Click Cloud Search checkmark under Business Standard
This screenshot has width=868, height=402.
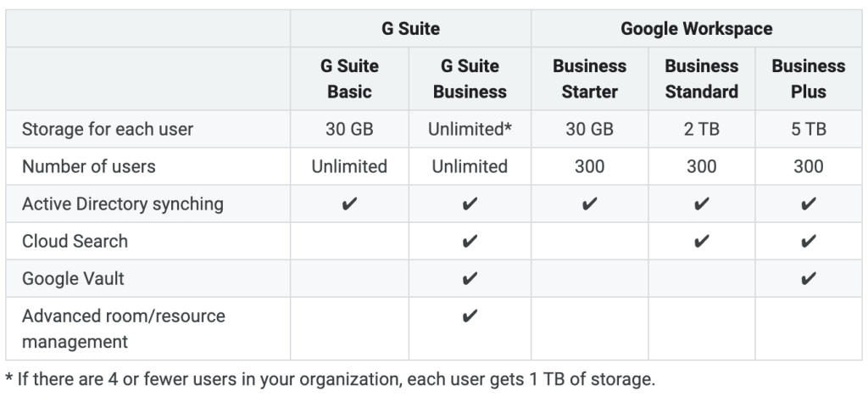coord(701,242)
